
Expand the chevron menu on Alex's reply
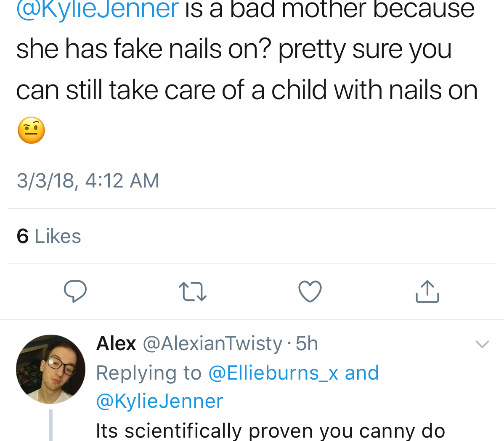tap(482, 344)
